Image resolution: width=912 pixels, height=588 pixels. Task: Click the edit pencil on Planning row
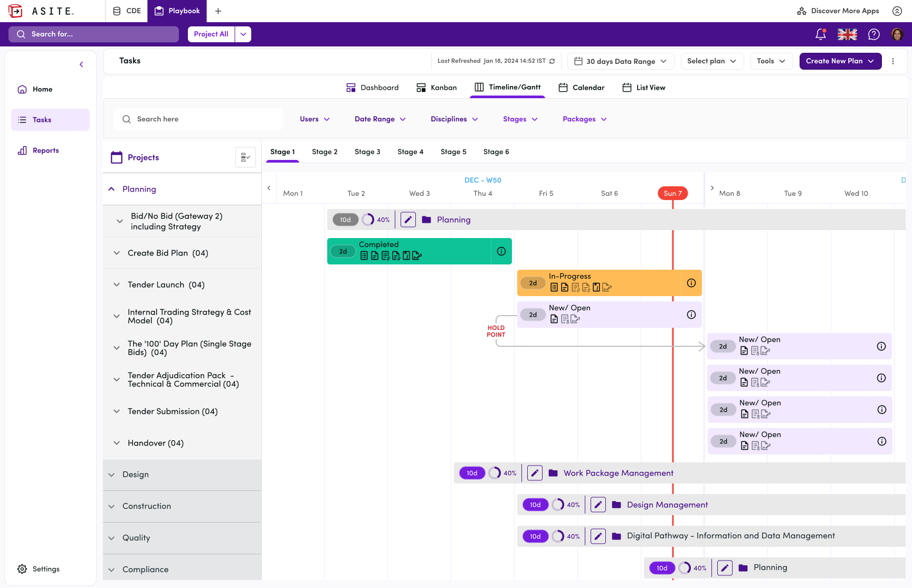(x=407, y=219)
